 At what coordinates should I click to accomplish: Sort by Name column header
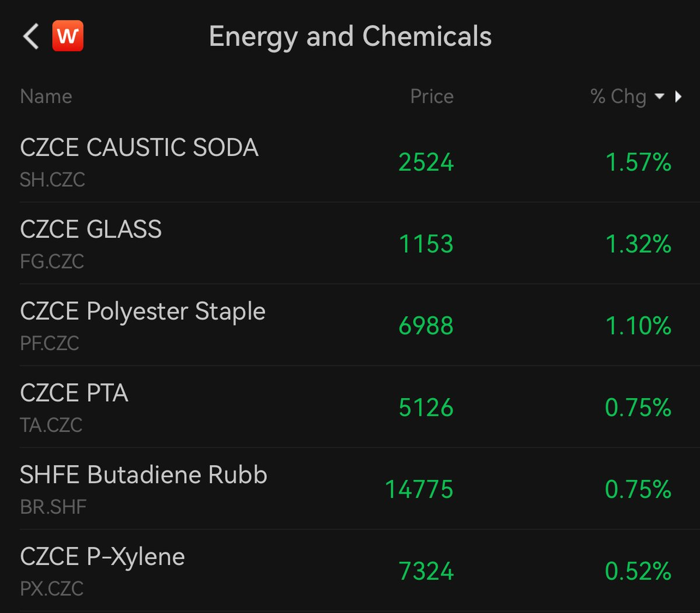[x=46, y=96]
